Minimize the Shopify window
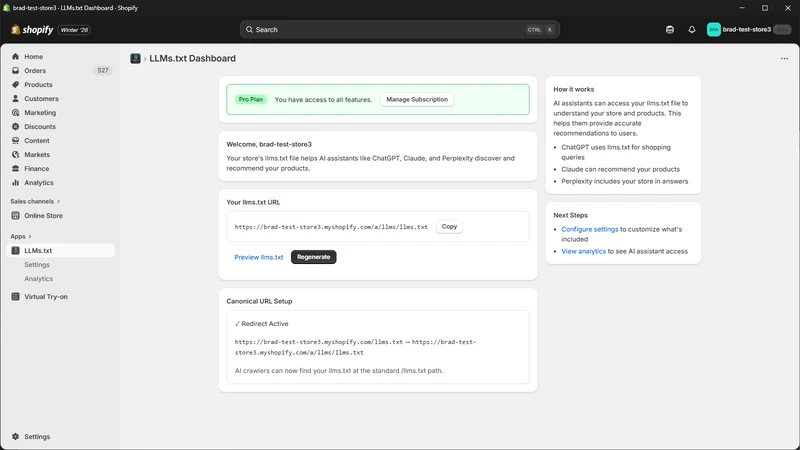800x450 pixels. tap(742, 8)
